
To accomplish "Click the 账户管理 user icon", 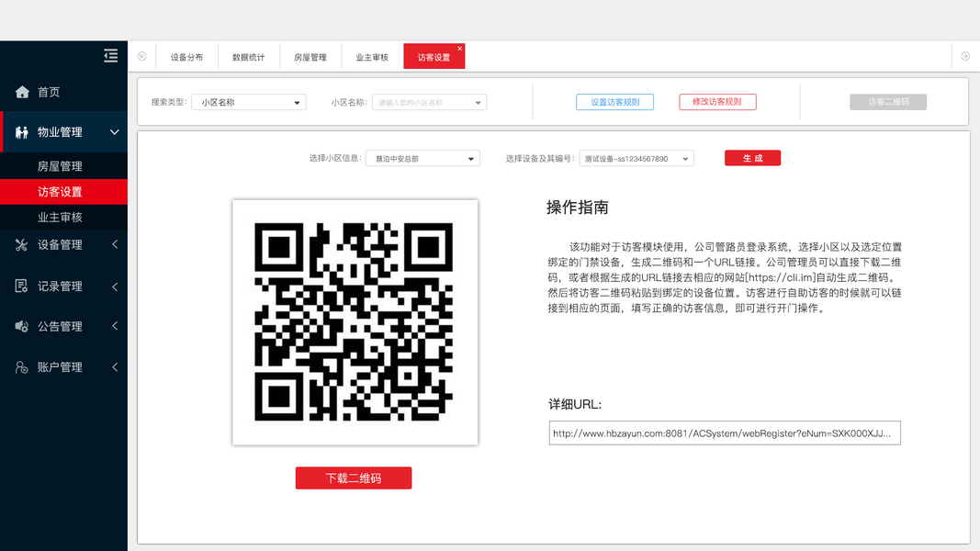I will click(x=22, y=367).
